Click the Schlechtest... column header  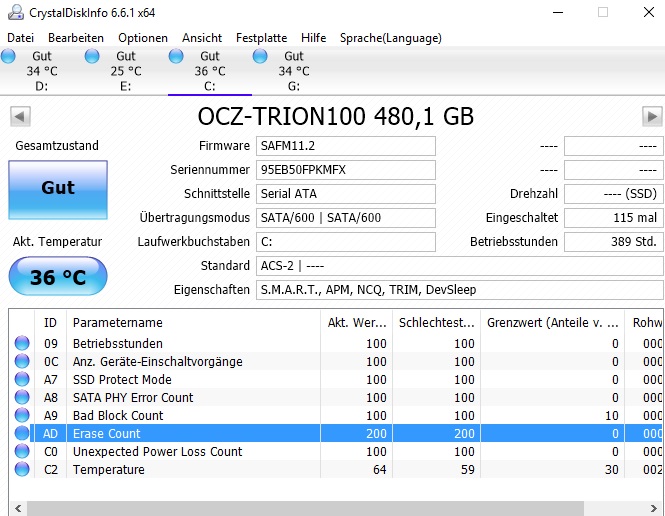pos(436,323)
